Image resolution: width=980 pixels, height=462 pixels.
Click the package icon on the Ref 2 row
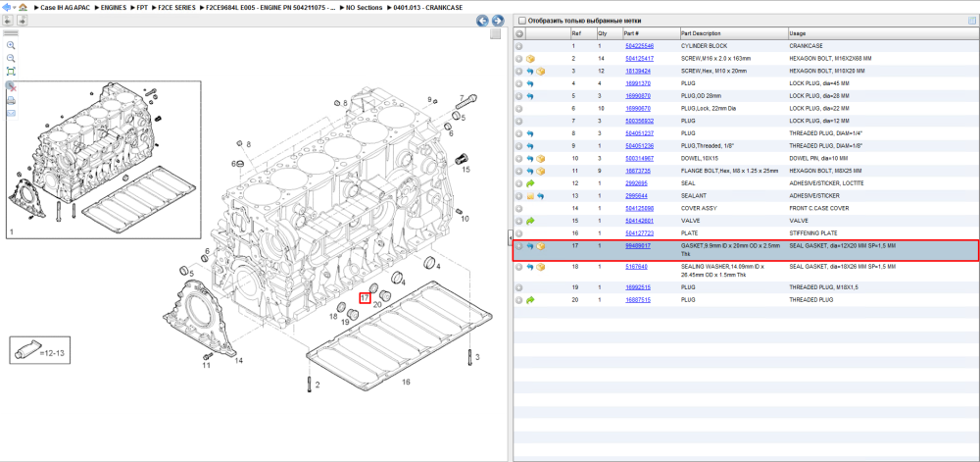[530, 59]
